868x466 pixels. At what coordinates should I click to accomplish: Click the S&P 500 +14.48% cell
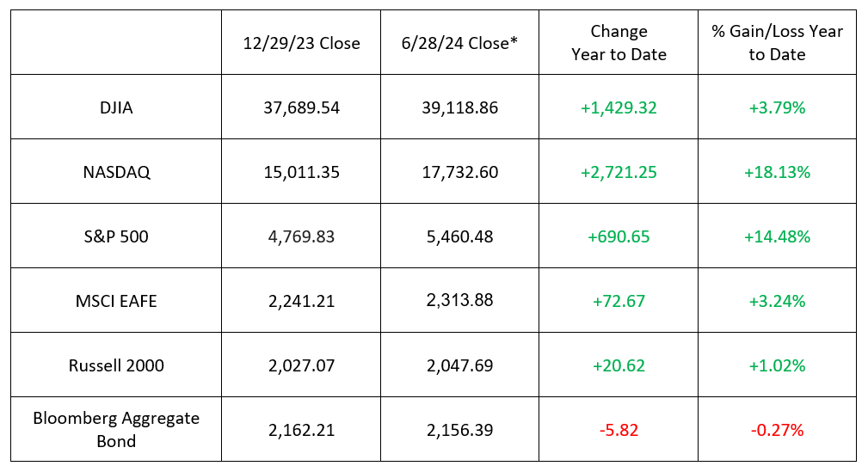(777, 236)
